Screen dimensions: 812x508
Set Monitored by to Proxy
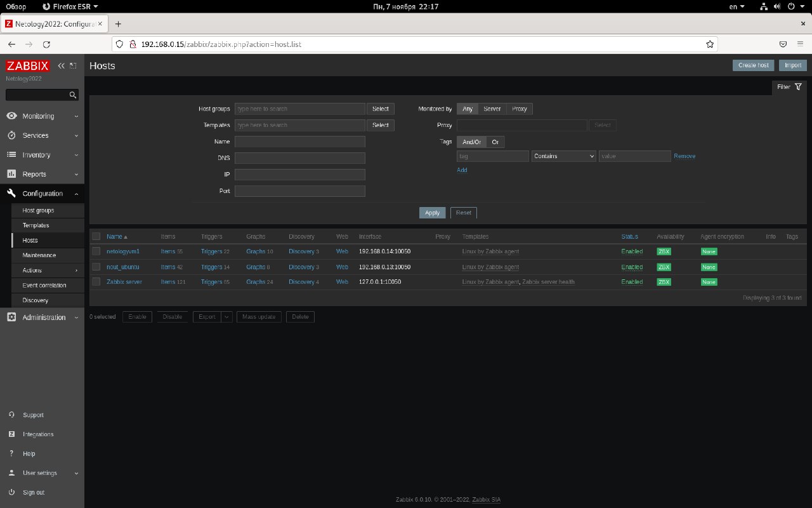tap(520, 109)
